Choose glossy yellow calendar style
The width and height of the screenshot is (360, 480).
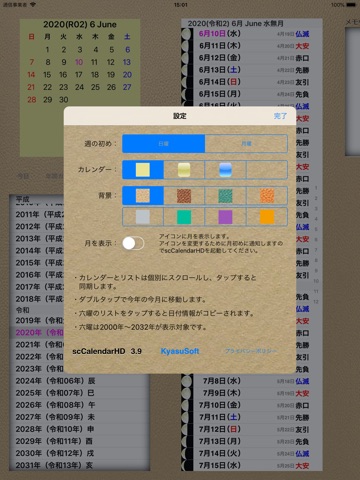[184, 170]
